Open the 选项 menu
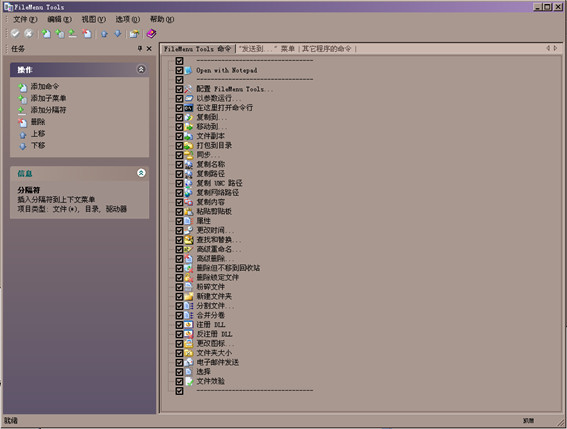Screen dimensions: 567x429 tap(127, 19)
